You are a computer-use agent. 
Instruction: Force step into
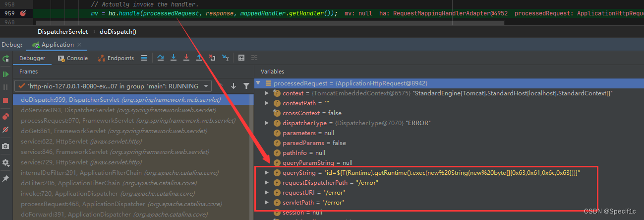186,58
